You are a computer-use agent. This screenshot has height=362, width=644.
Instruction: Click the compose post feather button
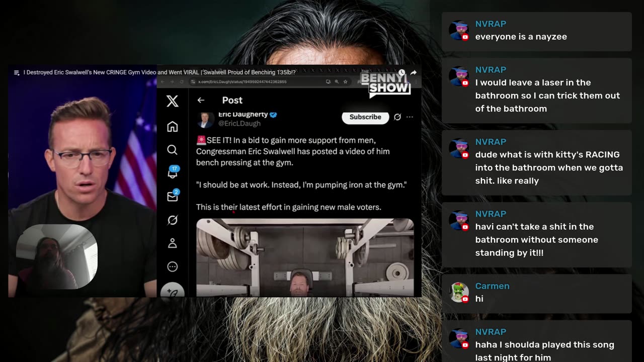point(173,291)
